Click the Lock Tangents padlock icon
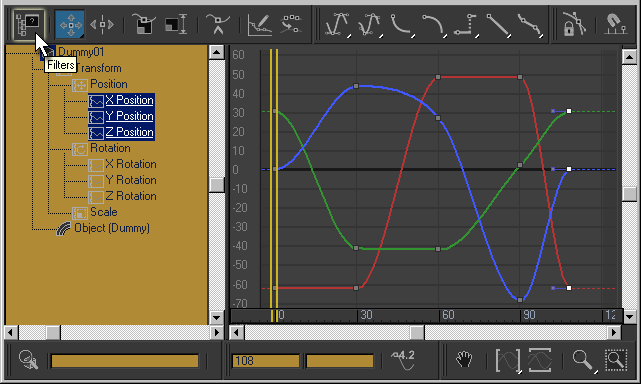Screen dimensions: 641x384 574,25
